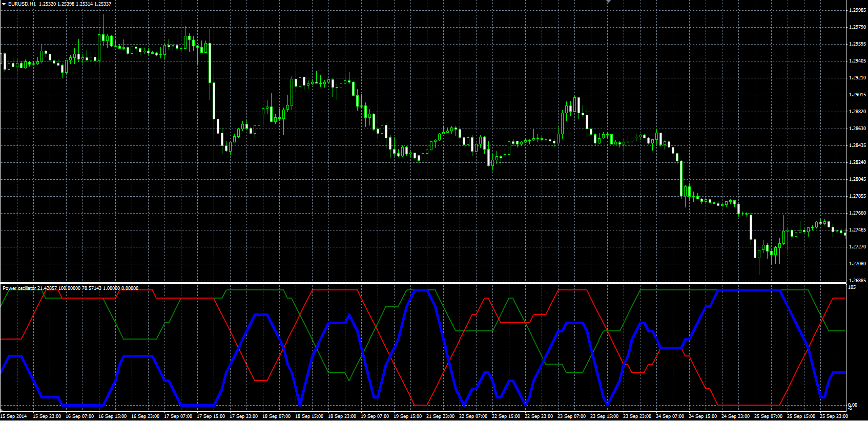Click the 19 Sep 15:00 time label
This screenshot has height=421, width=868.
pyautogui.click(x=408, y=416)
